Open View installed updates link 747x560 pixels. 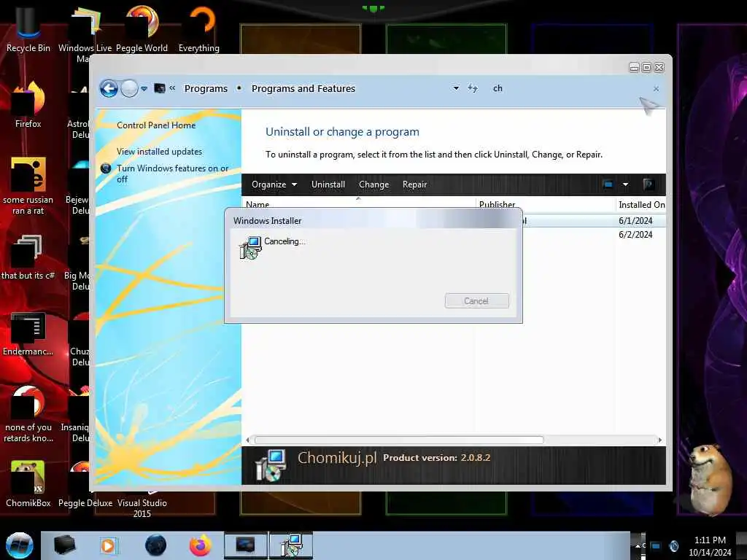[x=159, y=152]
